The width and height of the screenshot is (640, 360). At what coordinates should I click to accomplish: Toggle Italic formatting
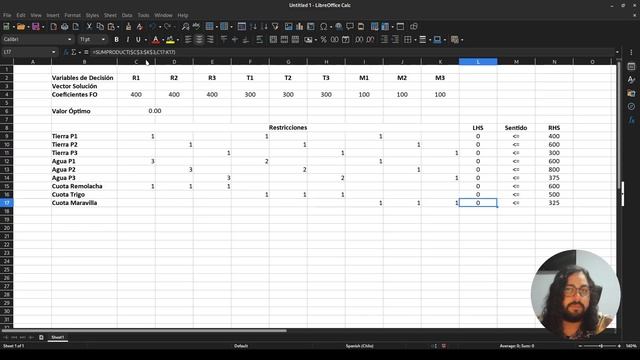(127, 40)
